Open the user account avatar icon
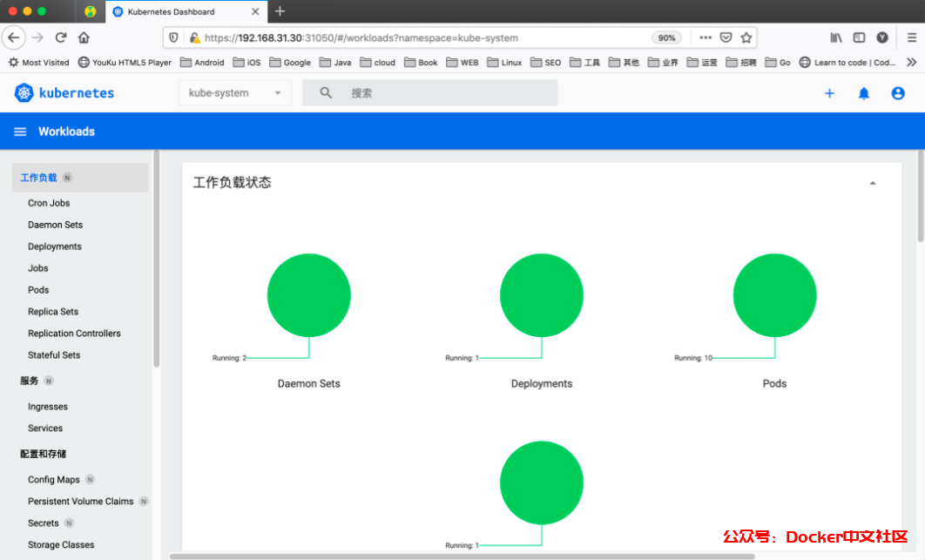This screenshot has height=560, width=925. tap(898, 93)
